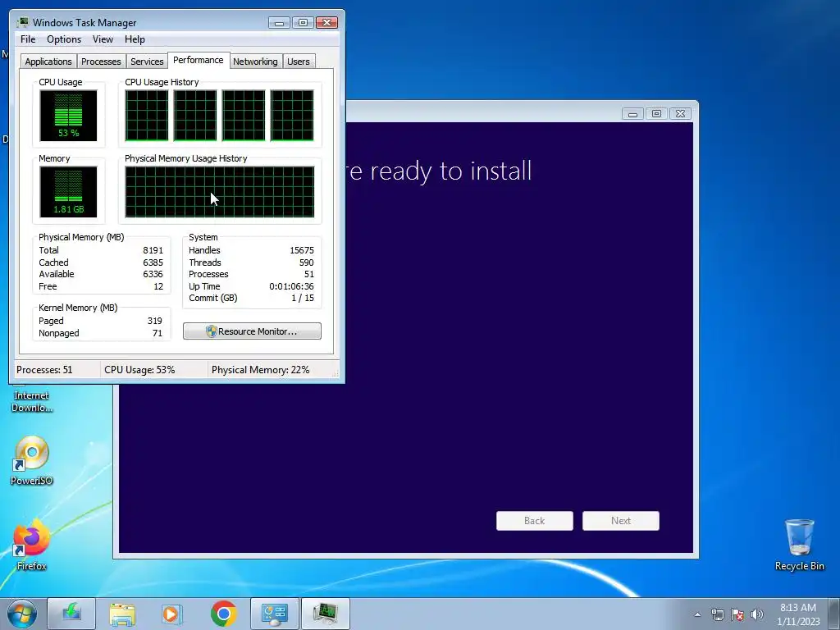Viewport: 840px width, 630px height.
Task: Click the CPU Usage 53 % meter
Action: [69, 116]
